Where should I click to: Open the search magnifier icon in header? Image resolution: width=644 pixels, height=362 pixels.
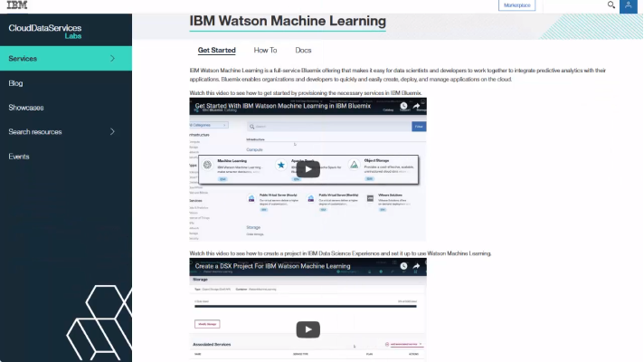(x=611, y=5)
